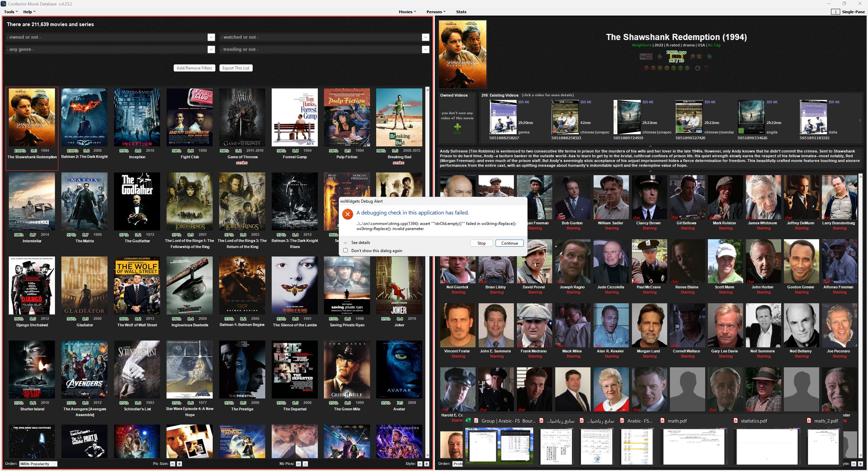The image size is (868, 471).
Task: Click the Excel icon in taskbar preview
Action: point(468,421)
